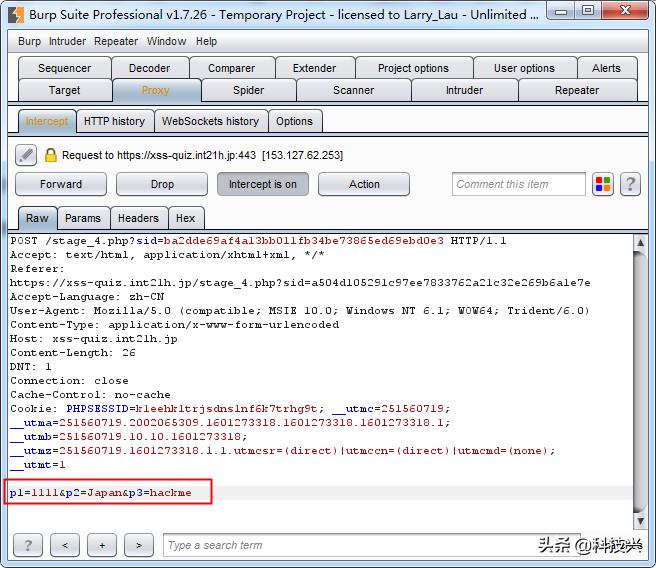
Task: Switch to the Sequencer tab
Action: click(x=65, y=68)
